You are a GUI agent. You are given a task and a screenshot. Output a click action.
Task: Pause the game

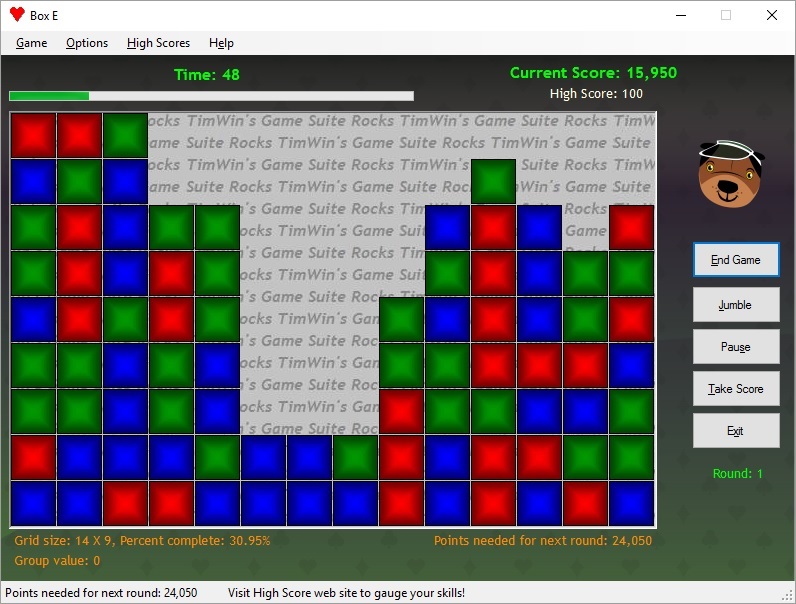point(735,347)
